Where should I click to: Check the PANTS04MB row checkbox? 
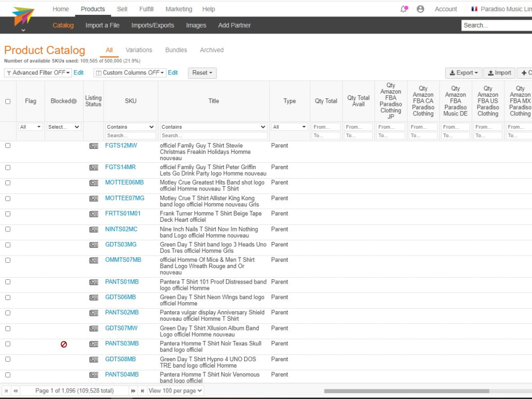[8, 375]
